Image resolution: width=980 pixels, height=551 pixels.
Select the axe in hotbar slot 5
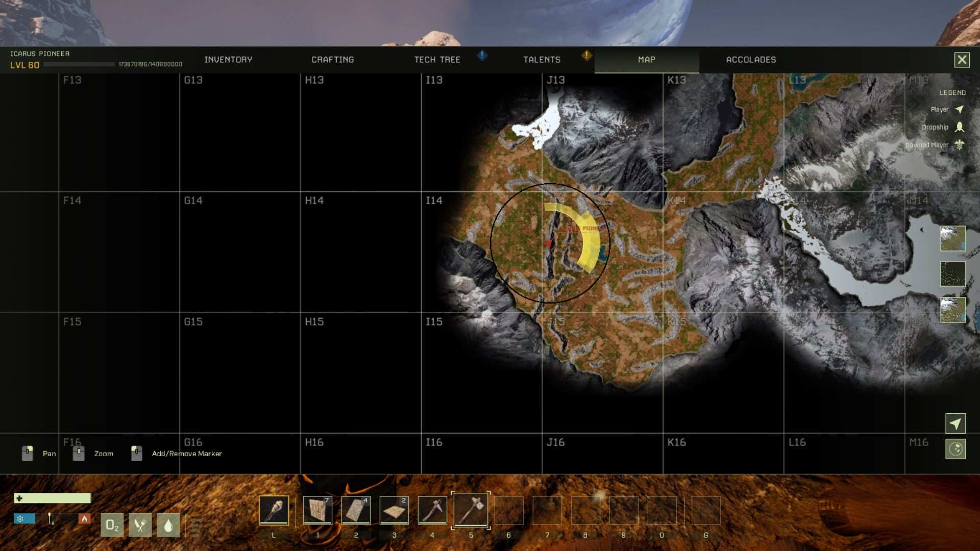[471, 510]
